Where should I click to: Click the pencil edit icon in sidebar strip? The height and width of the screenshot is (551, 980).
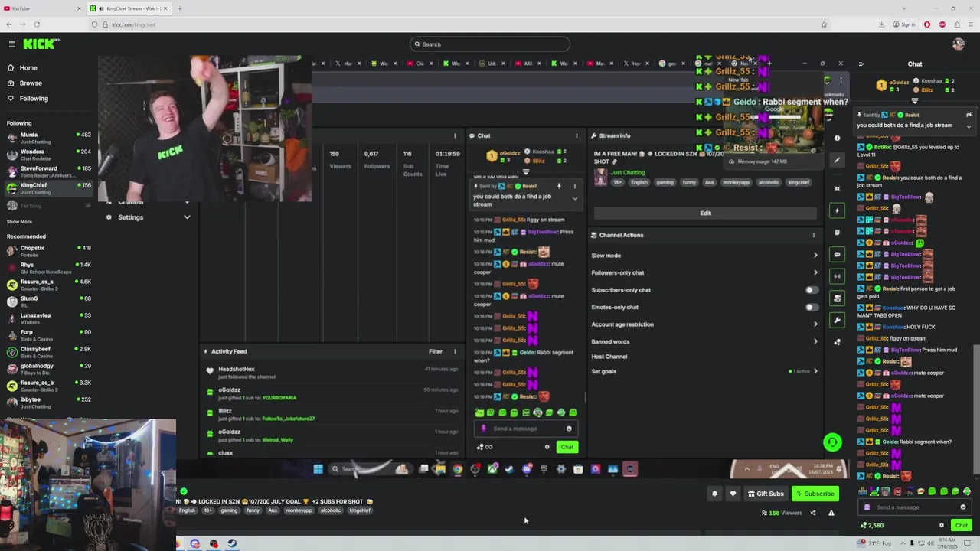pyautogui.click(x=837, y=161)
